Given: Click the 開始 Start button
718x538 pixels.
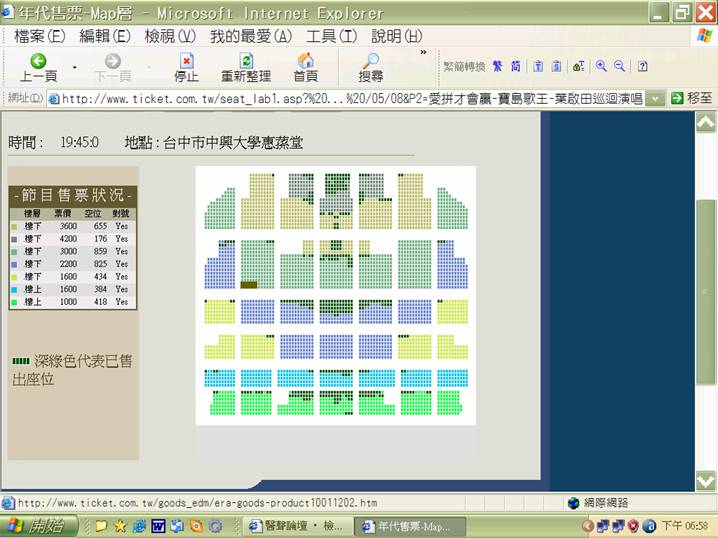Looking at the screenshot, I should (39, 526).
